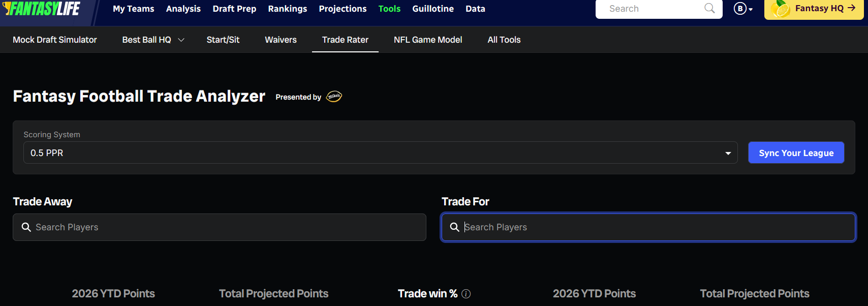Click the lemon Fantasy HQ button
868x306 pixels.
point(814,9)
